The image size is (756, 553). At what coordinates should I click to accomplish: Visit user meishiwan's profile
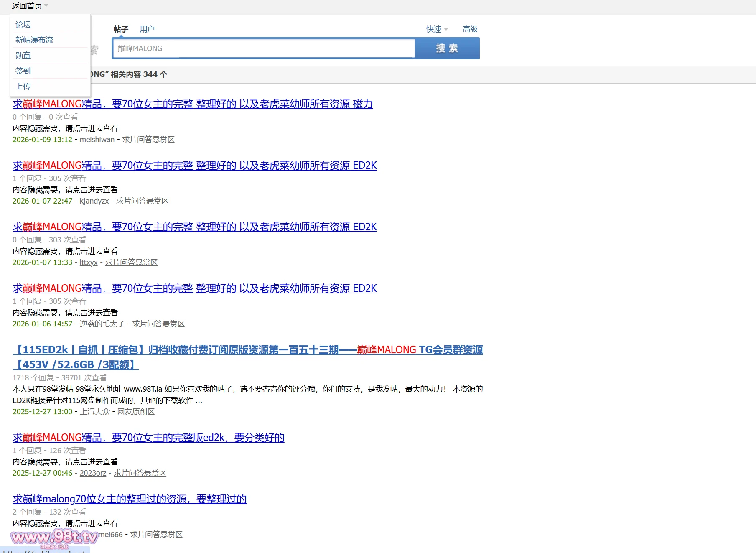97,140
